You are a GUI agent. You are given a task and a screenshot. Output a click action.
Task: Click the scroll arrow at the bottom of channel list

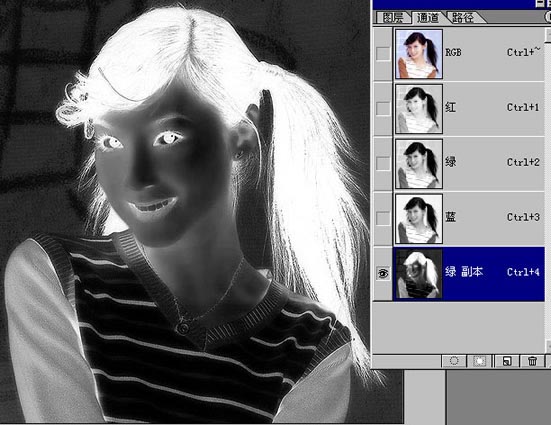point(548,346)
